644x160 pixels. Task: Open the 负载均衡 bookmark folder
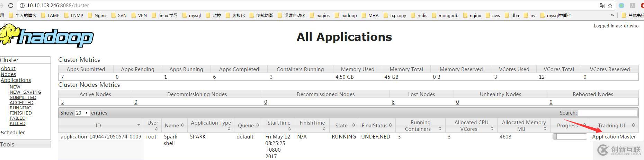[261, 15]
